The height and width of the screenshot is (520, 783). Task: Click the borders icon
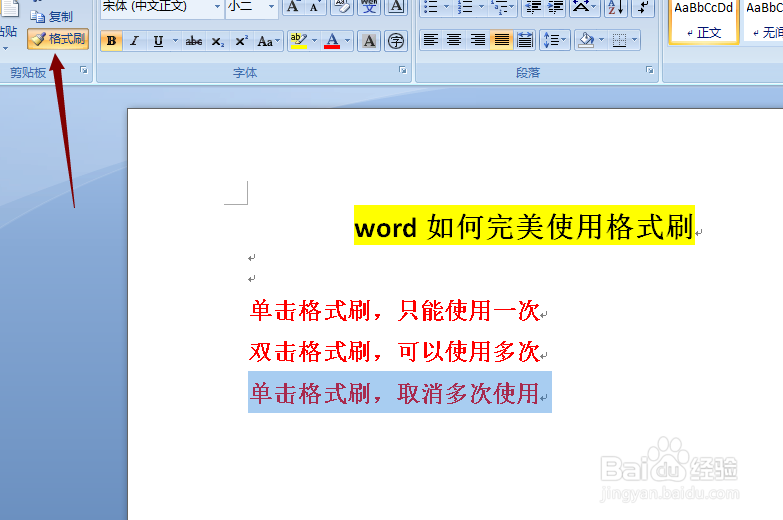point(619,40)
